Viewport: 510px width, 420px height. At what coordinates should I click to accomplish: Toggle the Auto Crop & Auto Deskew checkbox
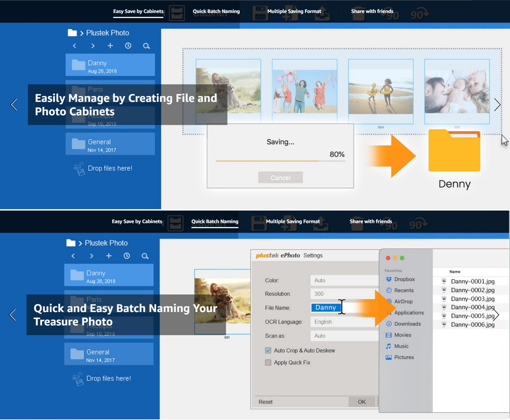268,351
